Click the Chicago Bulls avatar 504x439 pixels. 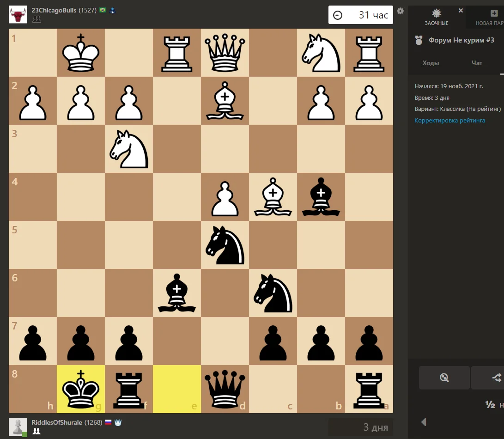click(18, 14)
